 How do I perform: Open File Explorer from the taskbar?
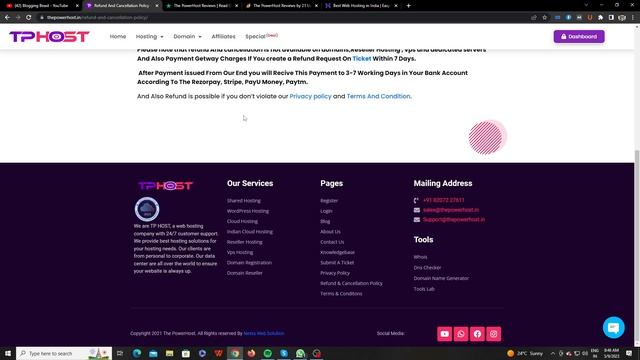coord(169,353)
